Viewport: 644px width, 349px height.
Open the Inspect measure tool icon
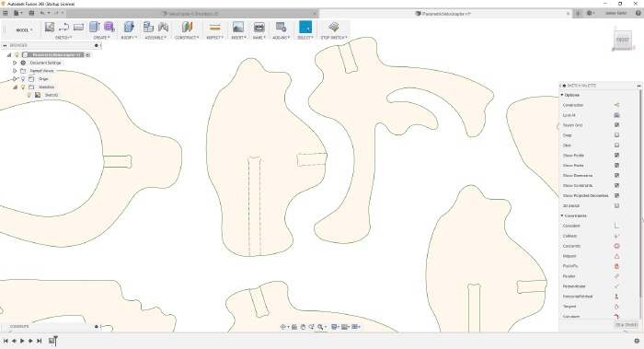[x=214, y=27]
